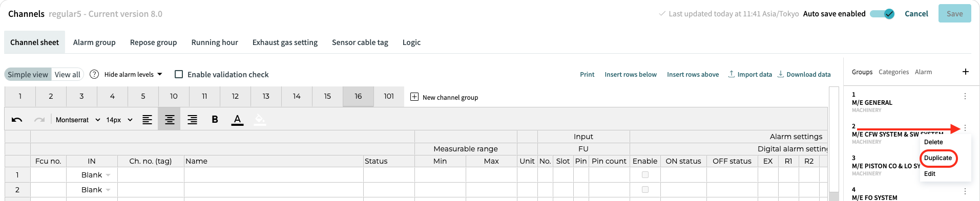Select channel group tab 101

click(389, 96)
